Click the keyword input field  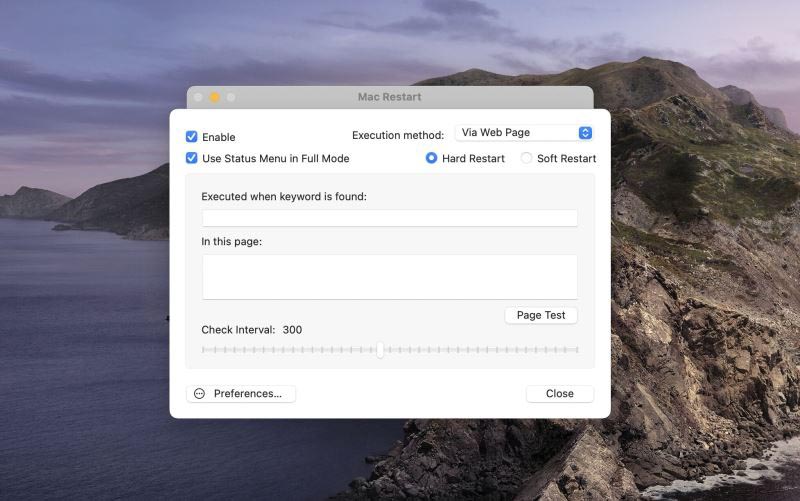[390, 218]
